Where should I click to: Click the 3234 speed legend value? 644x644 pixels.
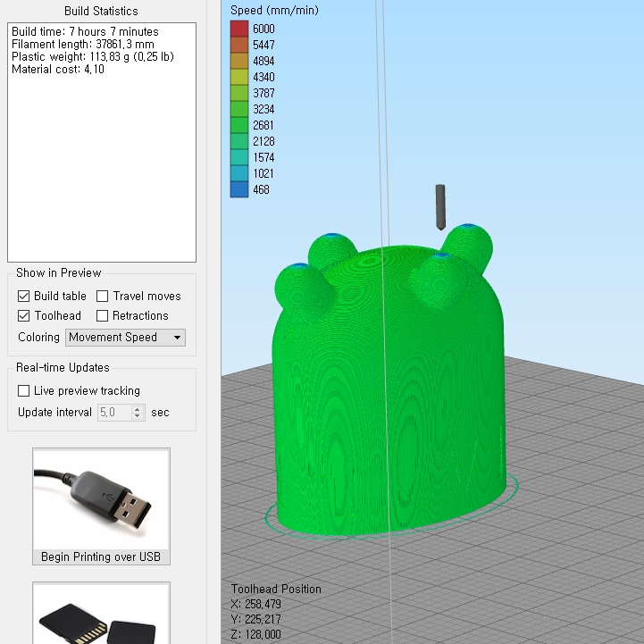pyautogui.click(x=263, y=109)
